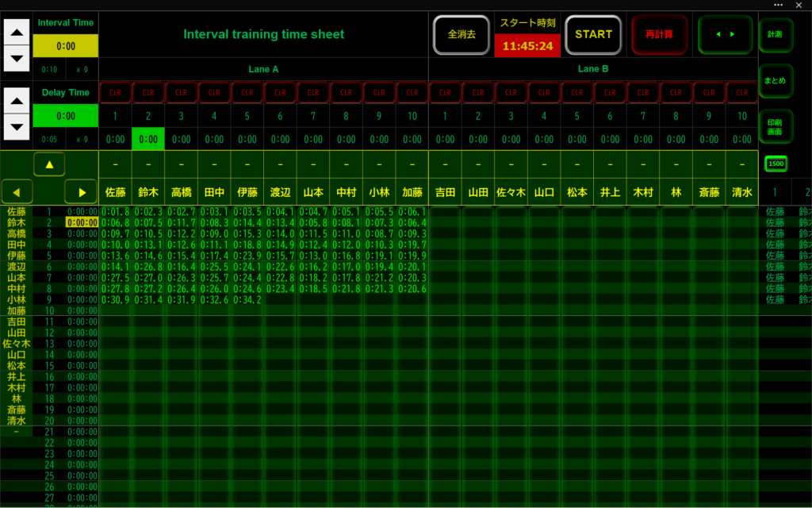The height and width of the screenshot is (508, 812).
Task: Click the red 再計算 recalculate button
Action: 659,35
